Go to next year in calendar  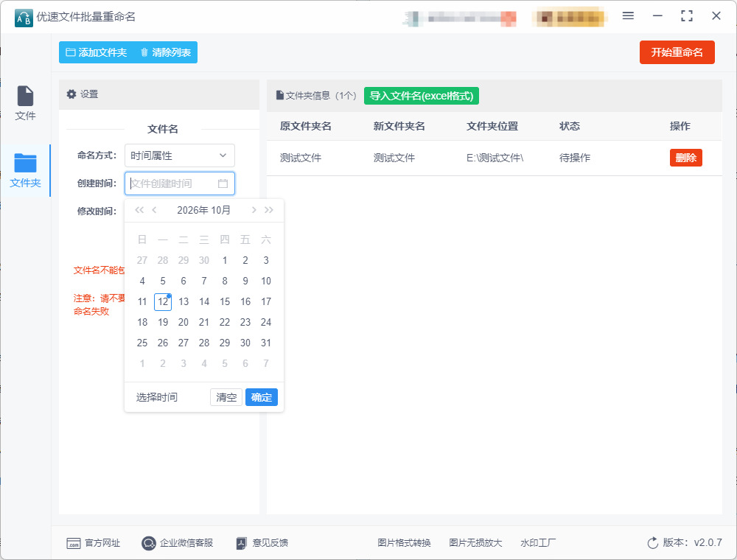[269, 210]
